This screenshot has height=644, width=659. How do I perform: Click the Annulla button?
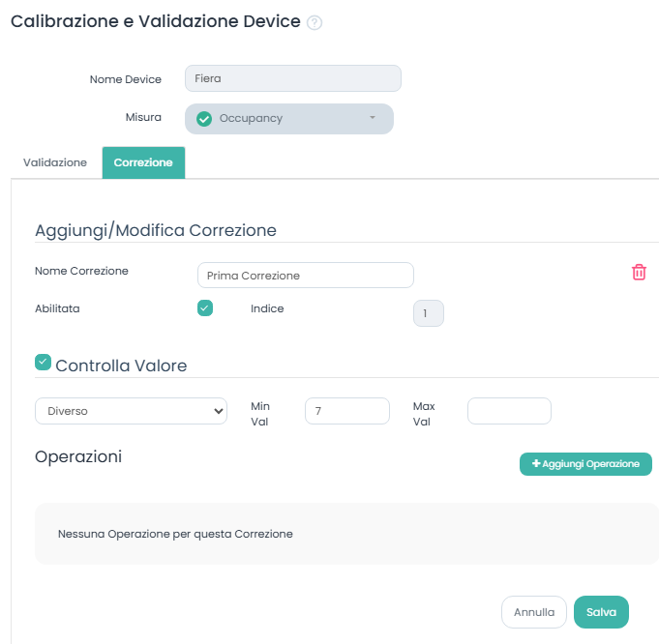pos(533,612)
